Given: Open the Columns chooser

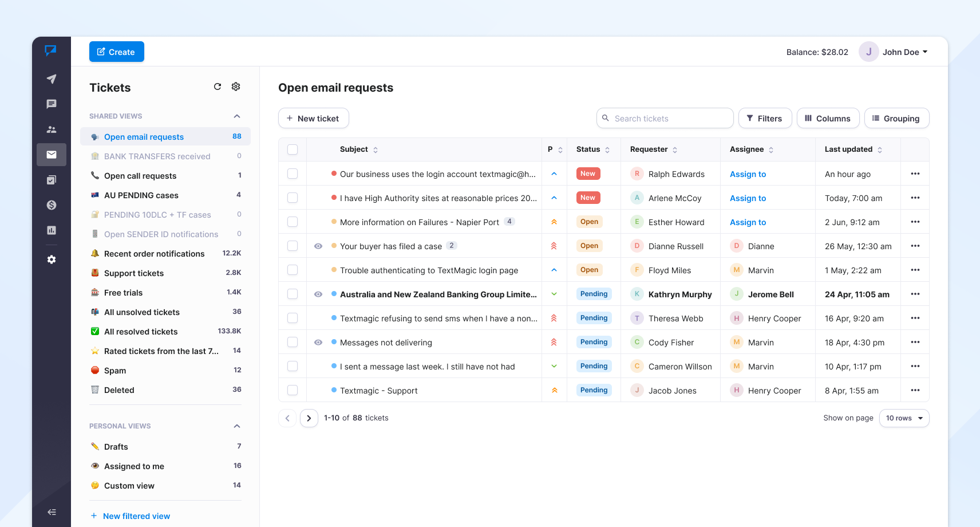Looking at the screenshot, I should coord(828,118).
